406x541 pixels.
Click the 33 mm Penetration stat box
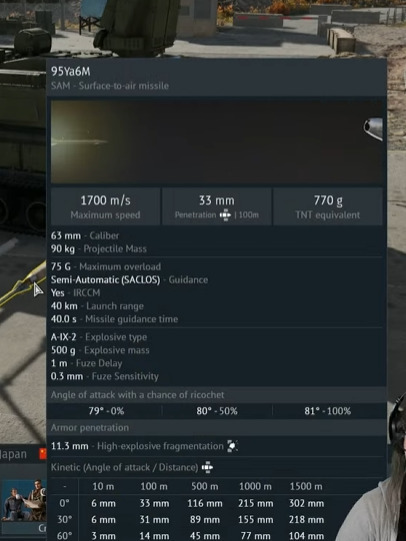217,206
